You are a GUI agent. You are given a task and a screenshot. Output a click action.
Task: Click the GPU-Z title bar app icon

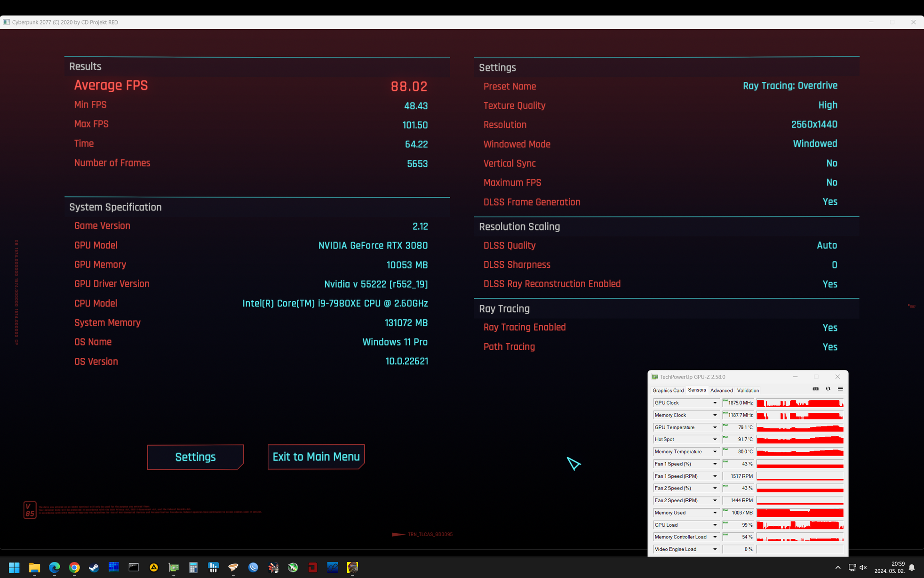tap(654, 377)
